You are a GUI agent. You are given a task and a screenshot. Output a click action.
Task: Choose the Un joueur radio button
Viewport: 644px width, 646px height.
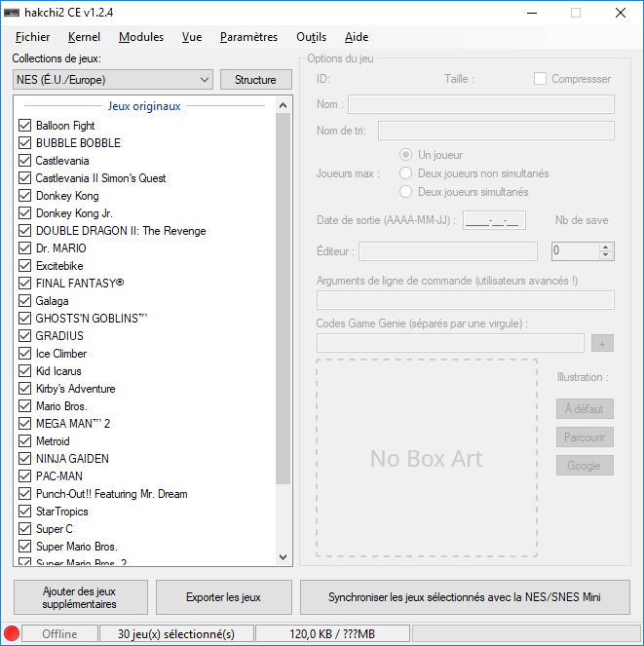(x=406, y=155)
